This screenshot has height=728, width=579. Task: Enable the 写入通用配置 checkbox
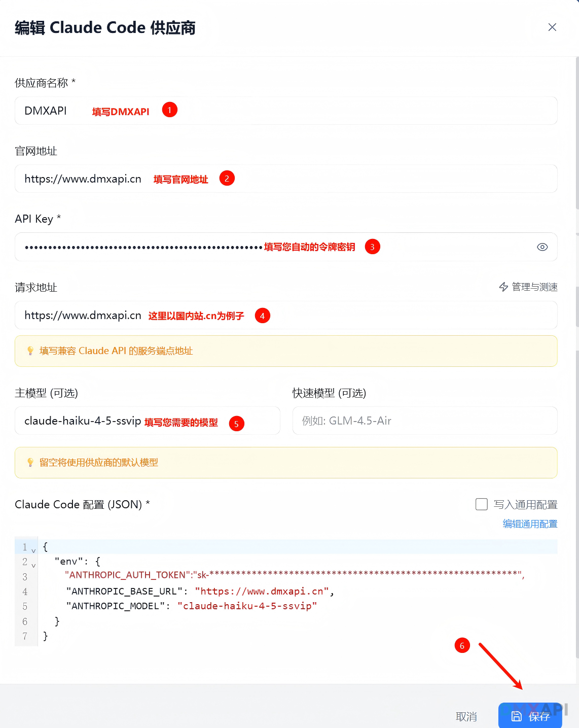point(482,504)
